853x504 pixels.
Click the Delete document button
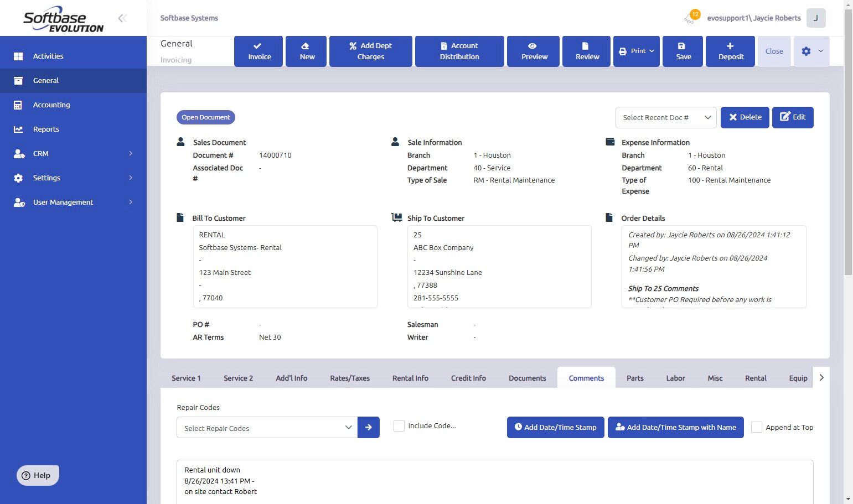pyautogui.click(x=745, y=117)
